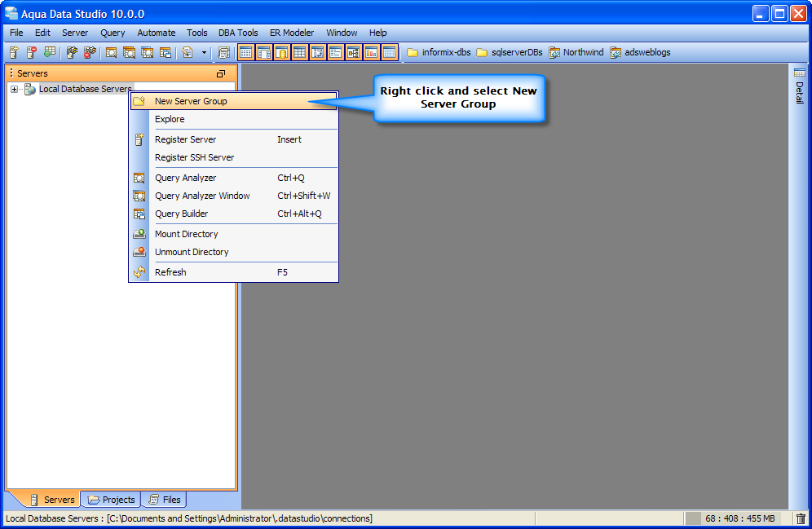Close the Aqua Data Studio window

pyautogui.click(x=798, y=14)
